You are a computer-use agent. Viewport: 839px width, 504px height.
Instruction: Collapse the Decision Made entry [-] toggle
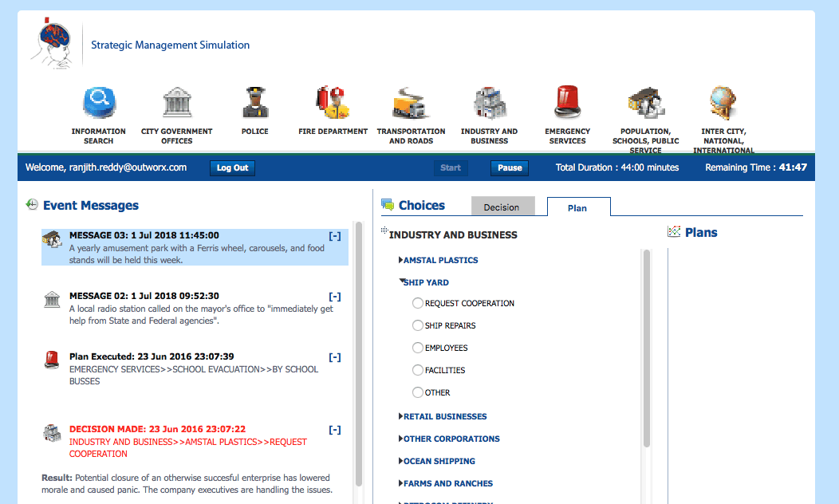pyautogui.click(x=335, y=430)
